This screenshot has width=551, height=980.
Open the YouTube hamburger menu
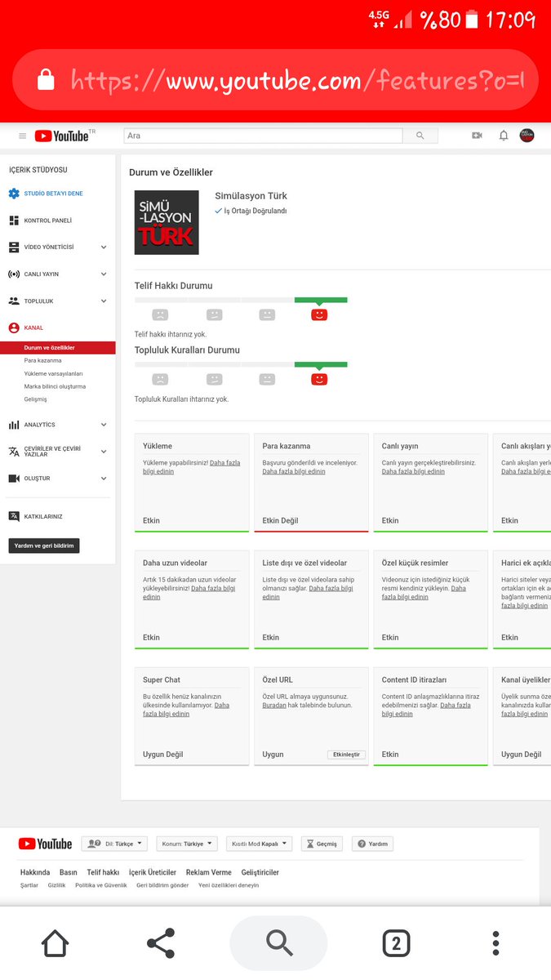point(22,136)
